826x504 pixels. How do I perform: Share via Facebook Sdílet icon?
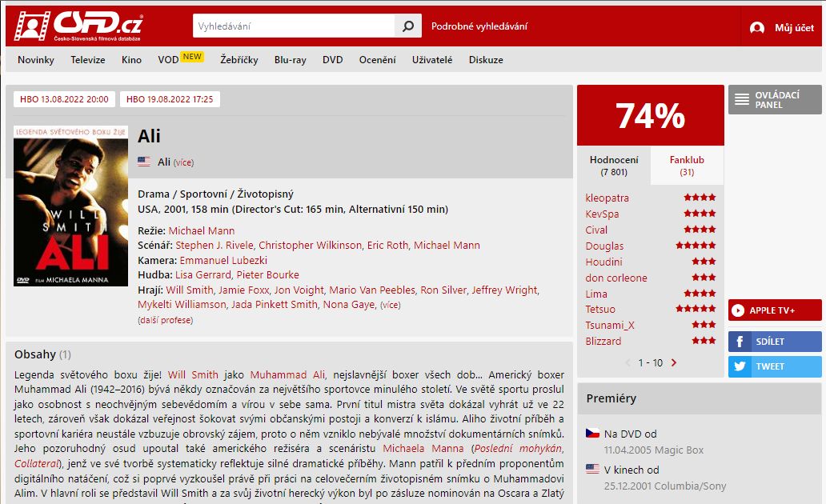tap(740, 342)
